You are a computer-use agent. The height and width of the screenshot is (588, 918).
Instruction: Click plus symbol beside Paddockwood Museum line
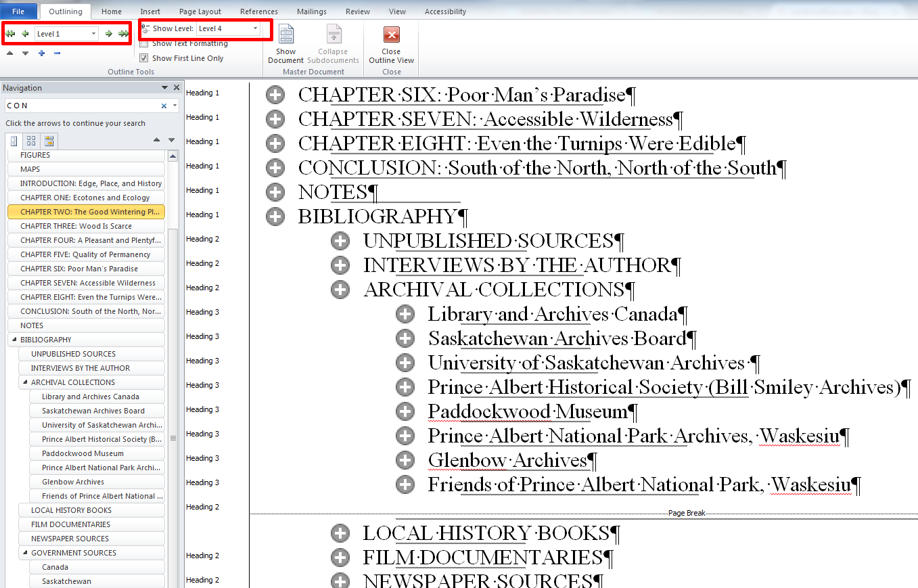405,411
